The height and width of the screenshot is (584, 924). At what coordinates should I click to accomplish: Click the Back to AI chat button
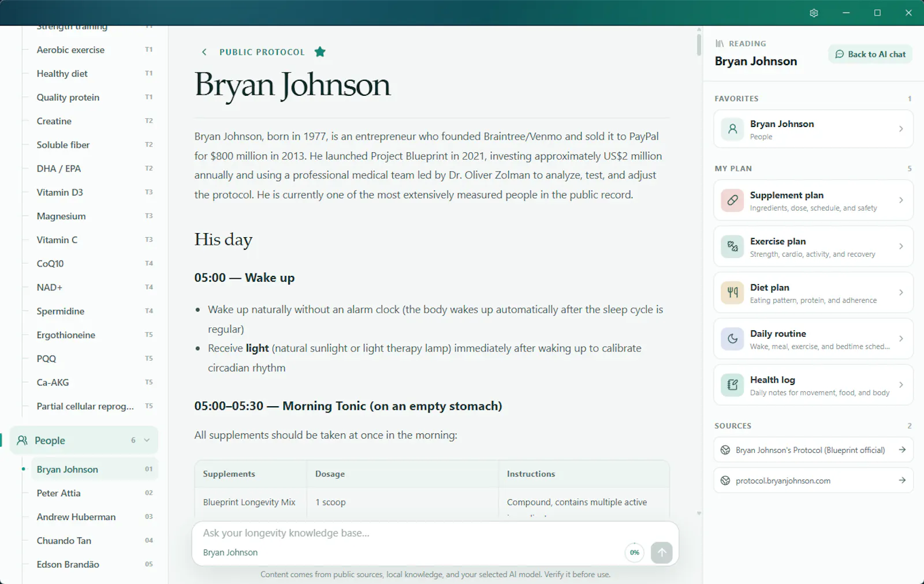click(870, 54)
